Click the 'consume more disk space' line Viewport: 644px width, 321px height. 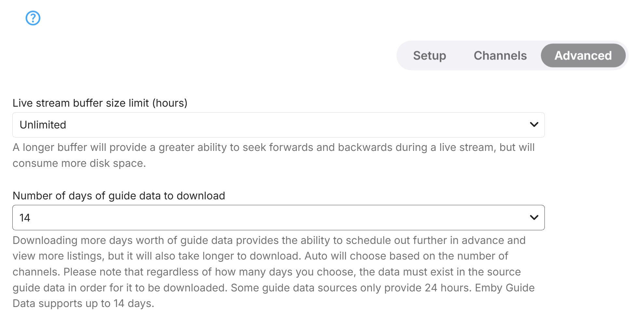coord(79,163)
